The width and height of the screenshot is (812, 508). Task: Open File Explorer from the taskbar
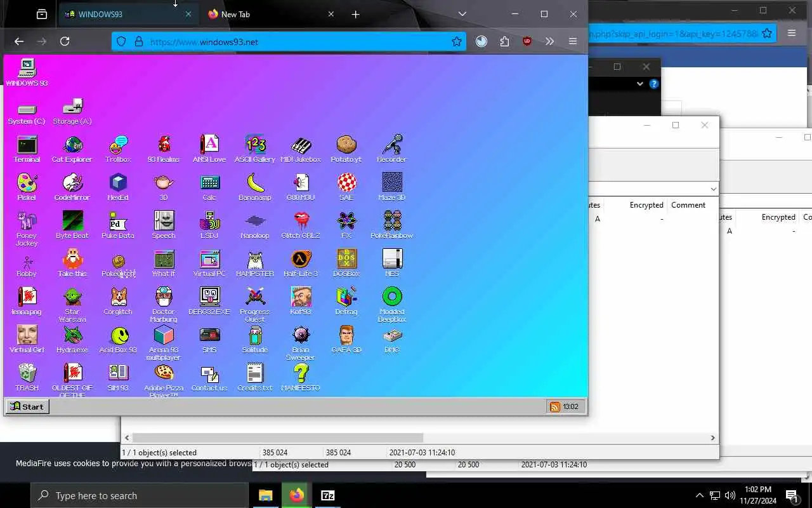click(x=265, y=495)
